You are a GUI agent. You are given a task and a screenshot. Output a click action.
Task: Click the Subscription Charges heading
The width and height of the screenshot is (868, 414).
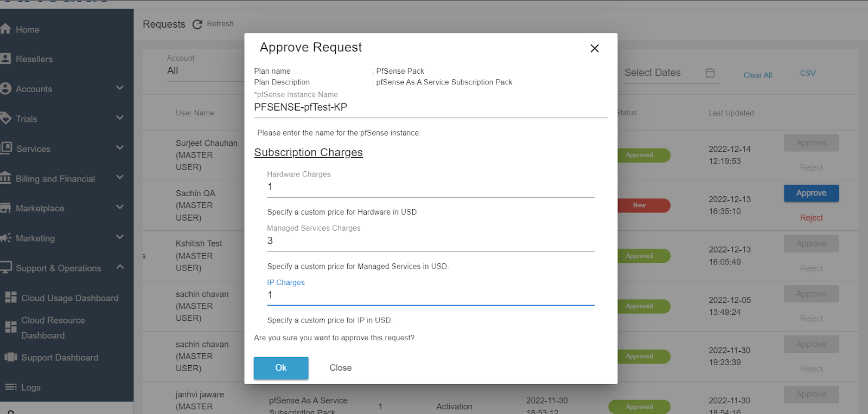308,153
